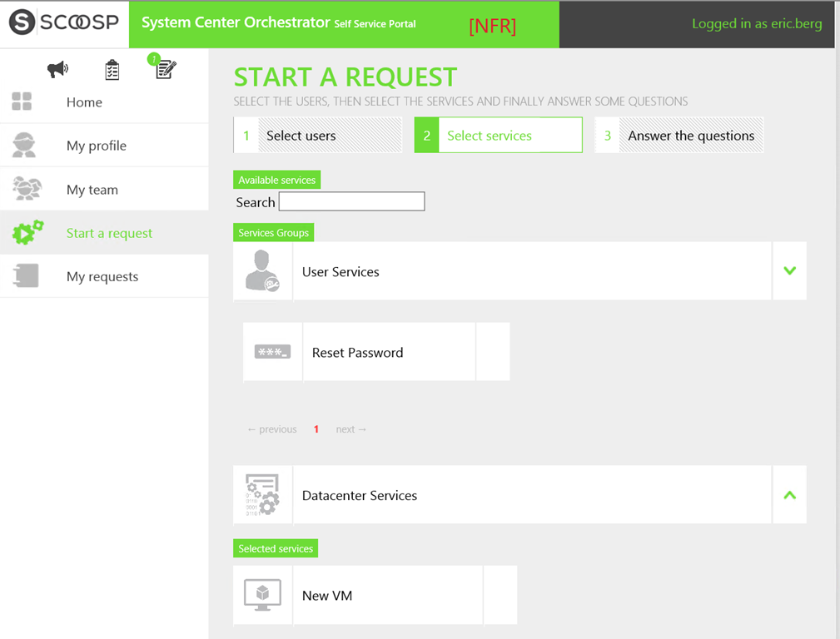
Task: Open the clipboard checklist icon
Action: (x=112, y=70)
